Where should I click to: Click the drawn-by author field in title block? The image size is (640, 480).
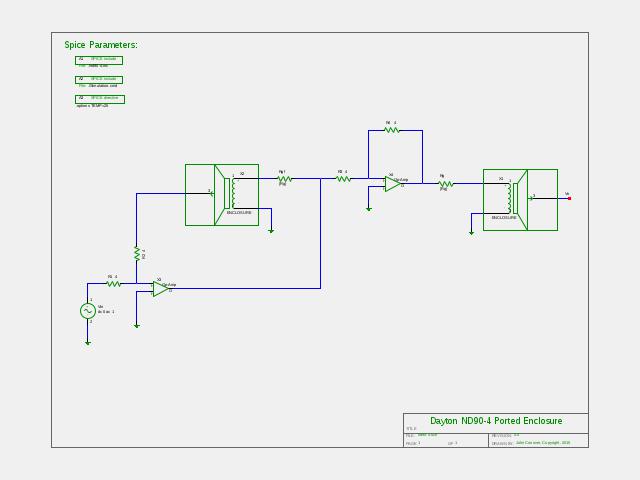pyautogui.click(x=543, y=442)
